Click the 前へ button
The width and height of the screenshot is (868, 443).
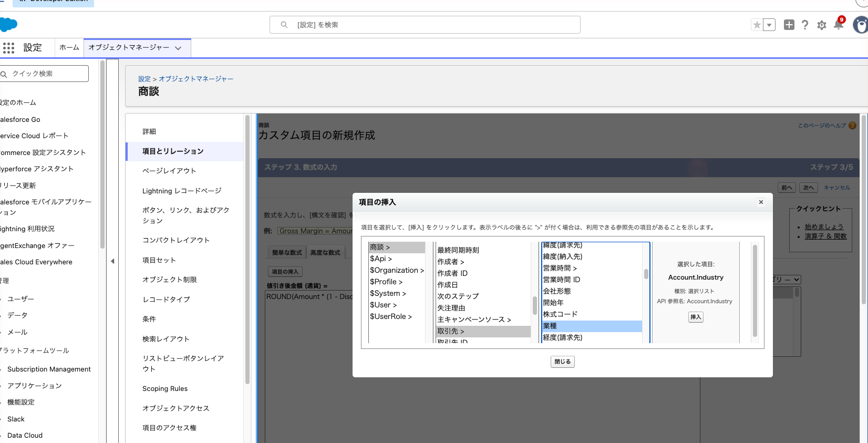tap(787, 188)
